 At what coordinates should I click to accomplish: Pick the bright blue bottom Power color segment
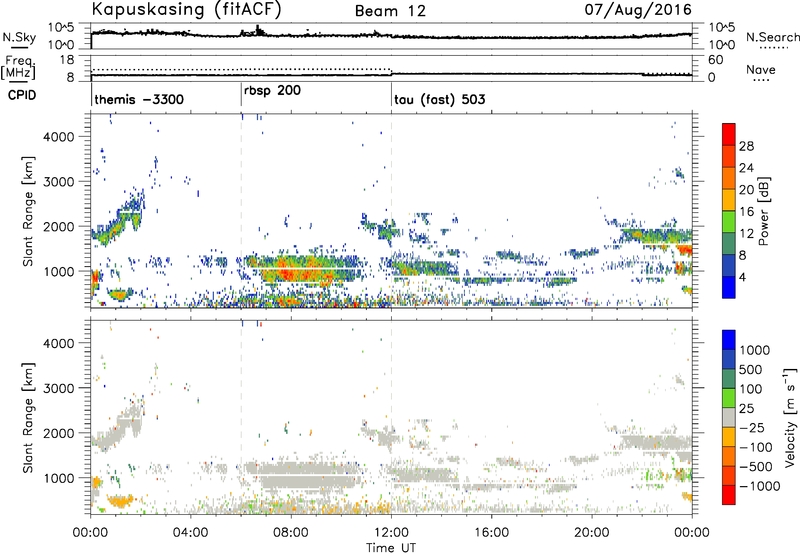point(729,287)
